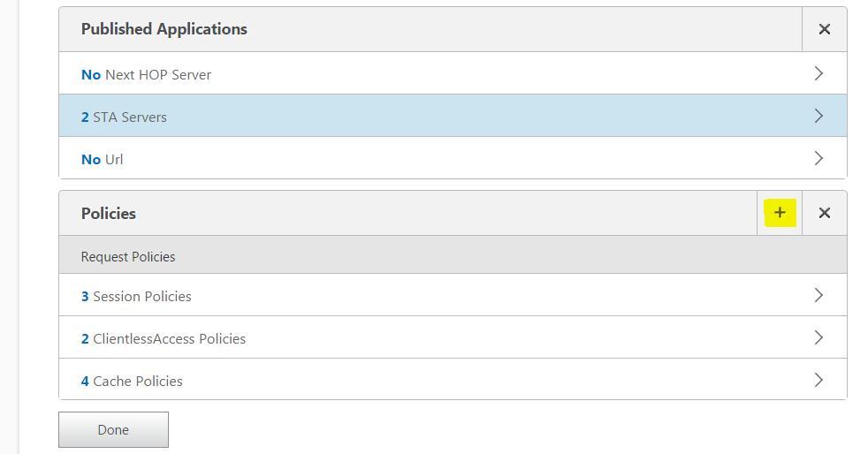Select the ClientlessAccess Policies label
The width and height of the screenshot is (868, 454).
[169, 339]
